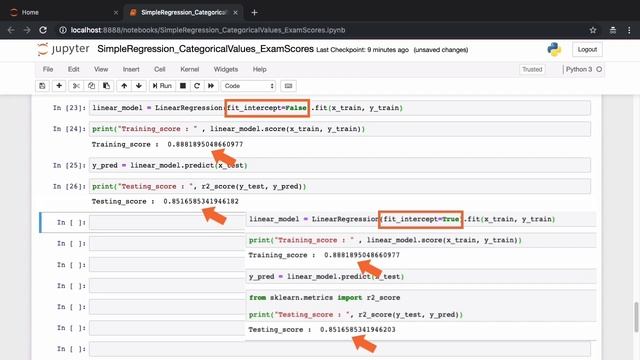Copy selected cells icon
The image size is (640, 360).
91,86
